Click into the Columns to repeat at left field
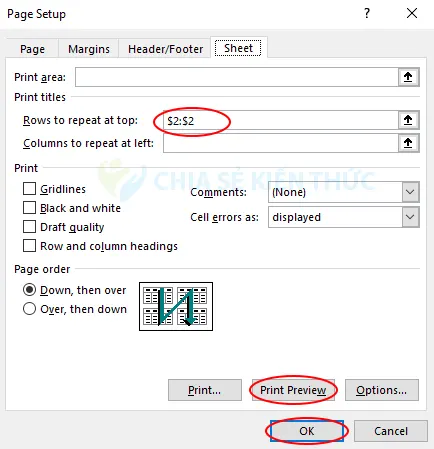This screenshot has width=434, height=449. pos(281,143)
